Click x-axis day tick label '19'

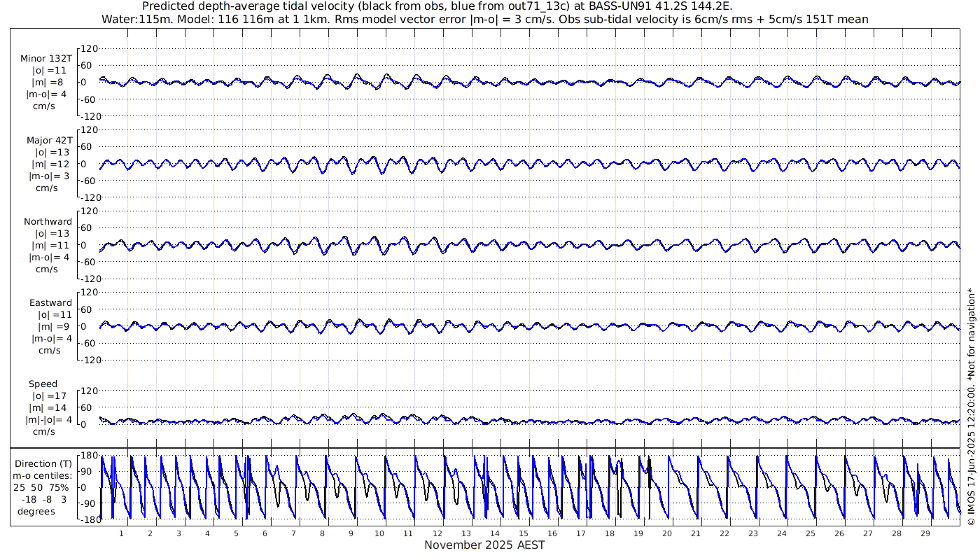tap(638, 533)
